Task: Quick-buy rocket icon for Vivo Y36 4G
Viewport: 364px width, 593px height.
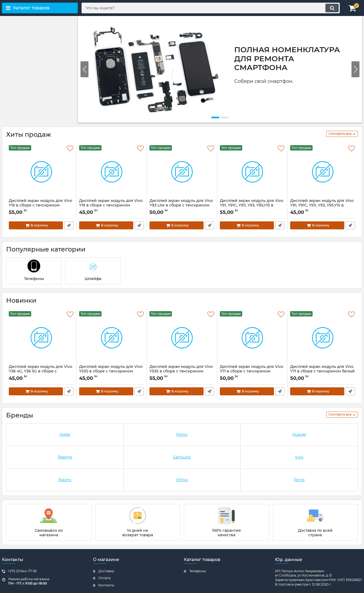Action: [69, 391]
